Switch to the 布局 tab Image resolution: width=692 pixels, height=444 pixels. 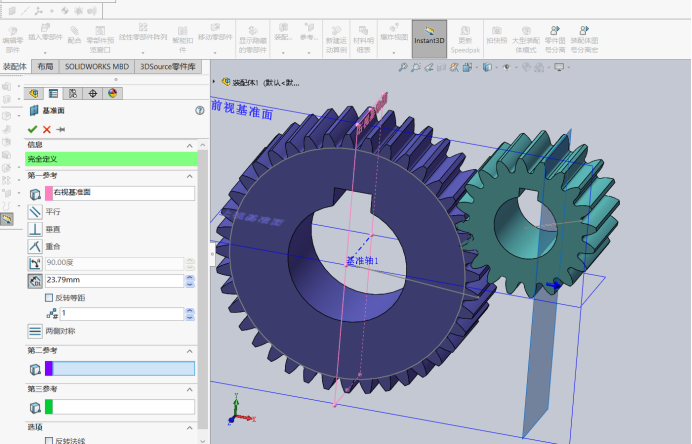(45, 66)
